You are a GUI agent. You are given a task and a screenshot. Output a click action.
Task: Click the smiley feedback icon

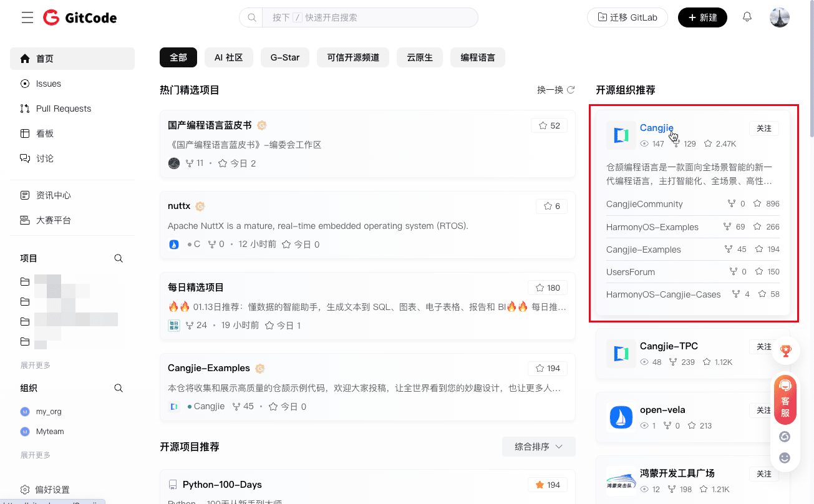[785, 458]
